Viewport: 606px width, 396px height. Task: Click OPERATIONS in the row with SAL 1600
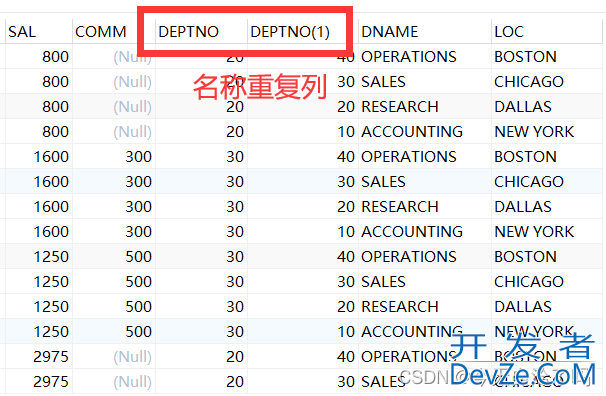(409, 157)
